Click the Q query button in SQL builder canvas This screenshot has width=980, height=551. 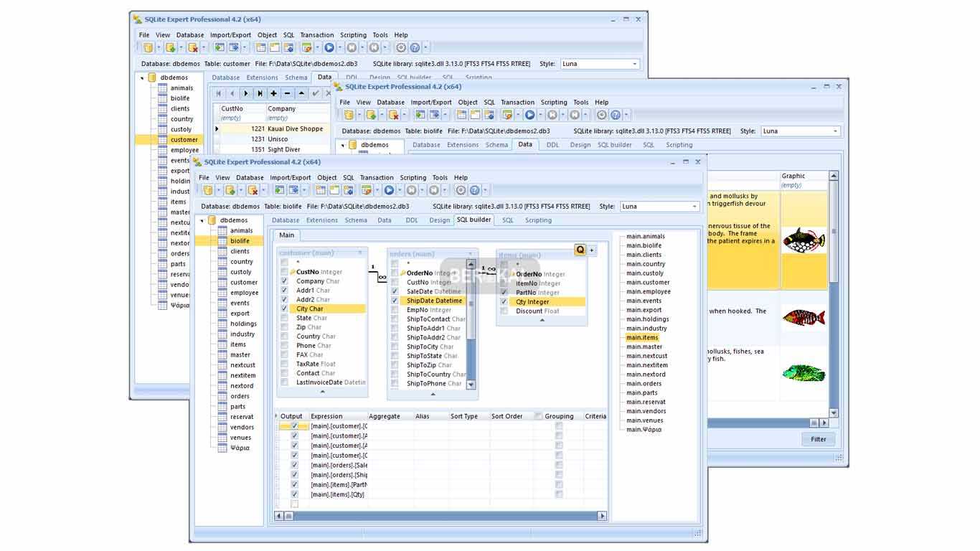580,250
